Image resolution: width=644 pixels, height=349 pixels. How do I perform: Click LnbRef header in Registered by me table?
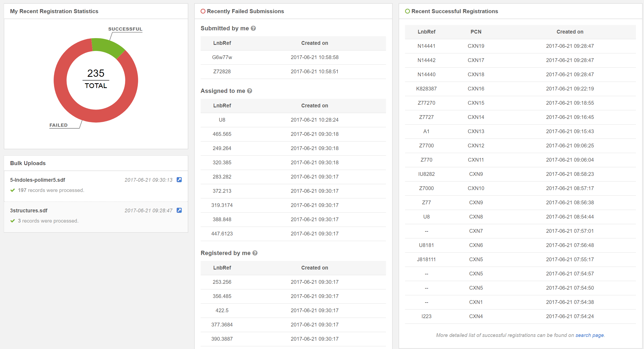click(x=222, y=268)
